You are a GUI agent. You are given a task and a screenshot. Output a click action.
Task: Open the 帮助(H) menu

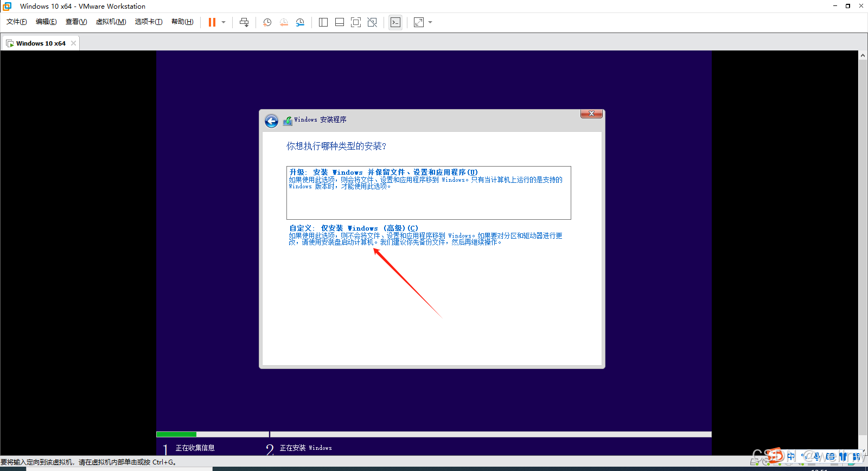182,22
